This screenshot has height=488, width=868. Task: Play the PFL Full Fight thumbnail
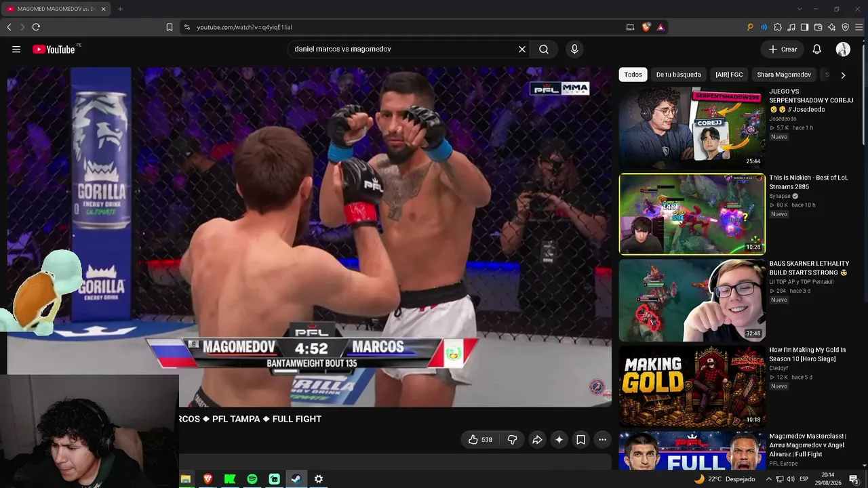(x=692, y=451)
